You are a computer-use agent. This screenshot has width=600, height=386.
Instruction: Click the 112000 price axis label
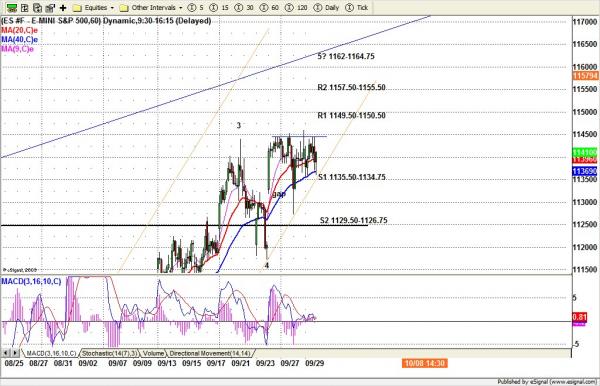tap(585, 248)
